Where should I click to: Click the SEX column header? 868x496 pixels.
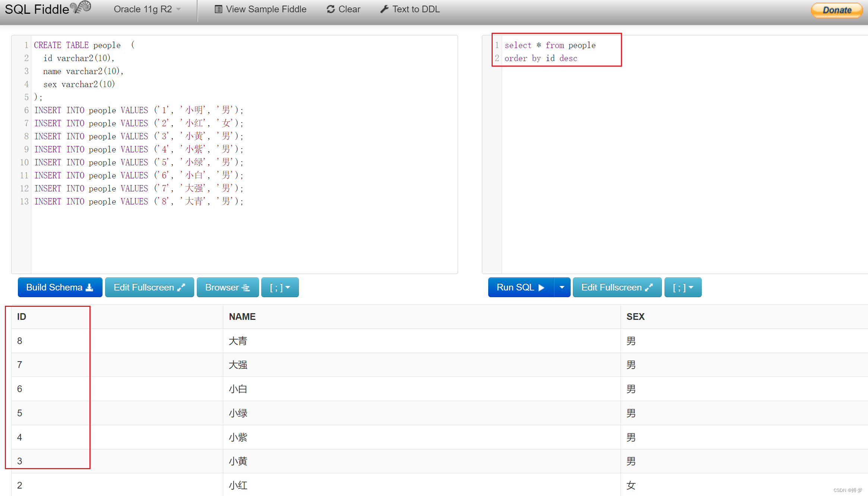pos(635,317)
